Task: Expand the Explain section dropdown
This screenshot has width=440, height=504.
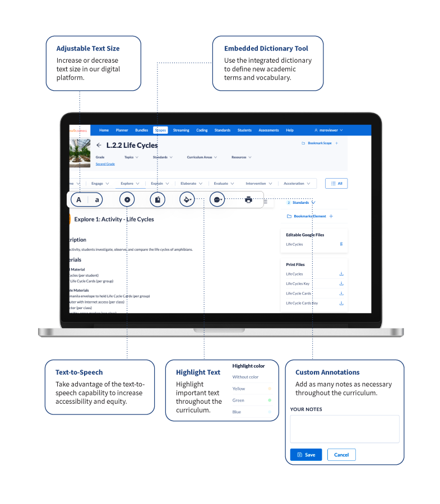Action: pyautogui.click(x=160, y=184)
